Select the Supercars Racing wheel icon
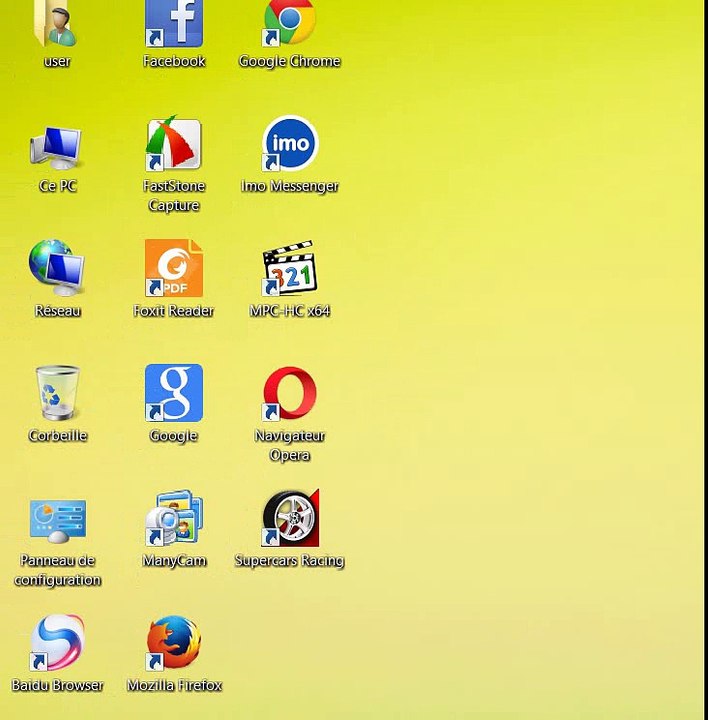 click(290, 518)
